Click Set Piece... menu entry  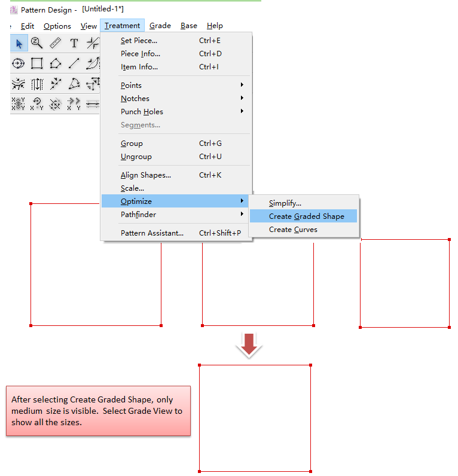[139, 41]
